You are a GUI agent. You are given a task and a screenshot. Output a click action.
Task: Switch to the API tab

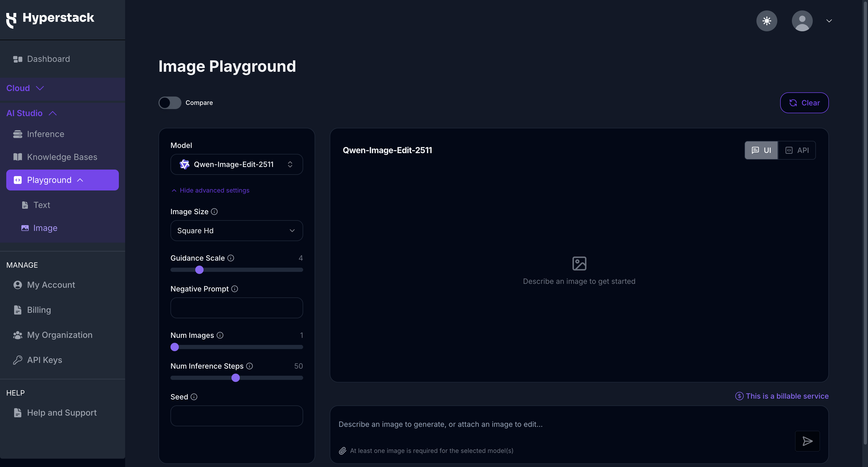pyautogui.click(x=797, y=150)
